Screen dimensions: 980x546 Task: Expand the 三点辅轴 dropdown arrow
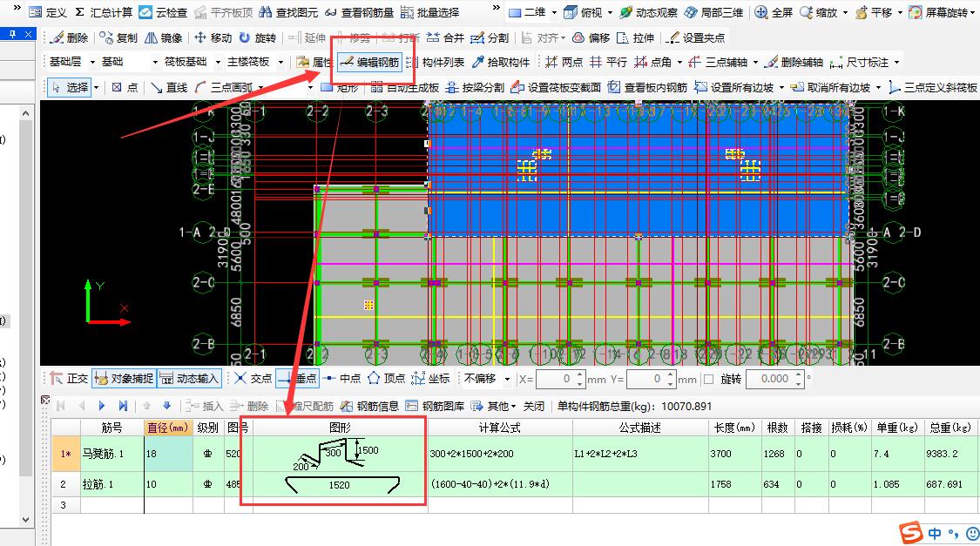[755, 62]
